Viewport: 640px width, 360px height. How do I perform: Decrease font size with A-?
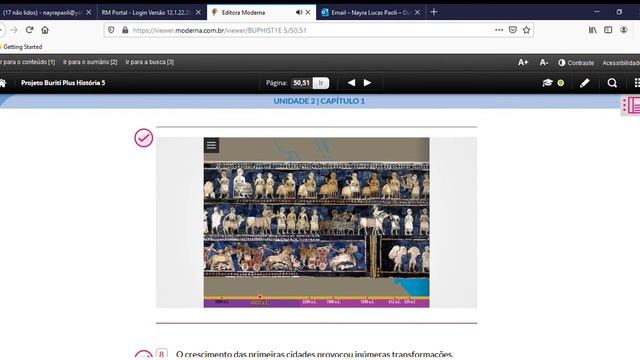pos(544,62)
